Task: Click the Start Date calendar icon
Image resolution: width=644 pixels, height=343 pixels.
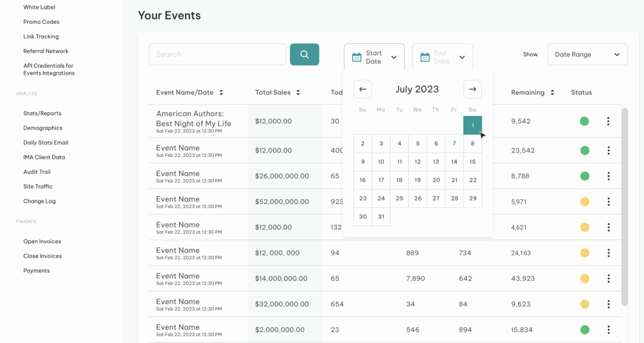Action: [357, 57]
